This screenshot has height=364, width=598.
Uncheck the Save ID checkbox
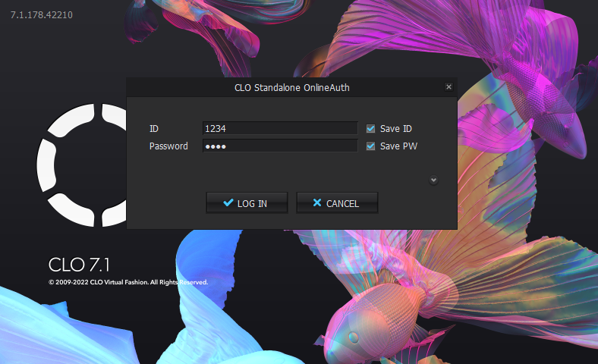point(370,128)
